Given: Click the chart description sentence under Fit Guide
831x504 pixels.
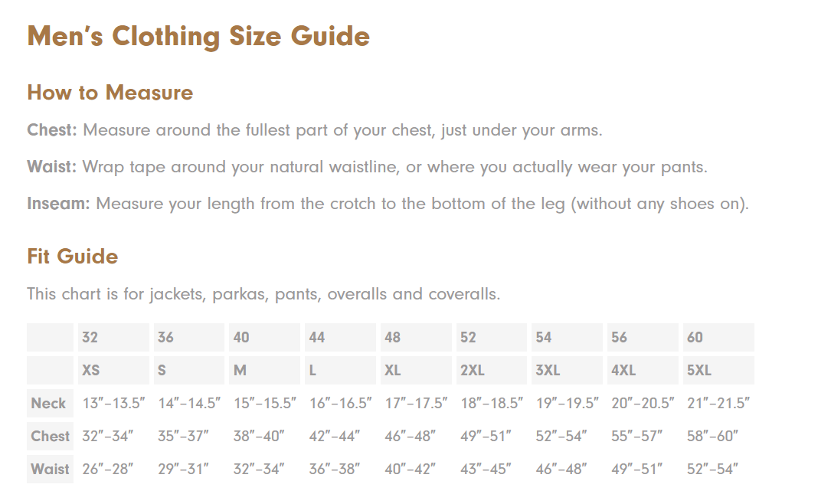Looking at the screenshot, I should 263,294.
